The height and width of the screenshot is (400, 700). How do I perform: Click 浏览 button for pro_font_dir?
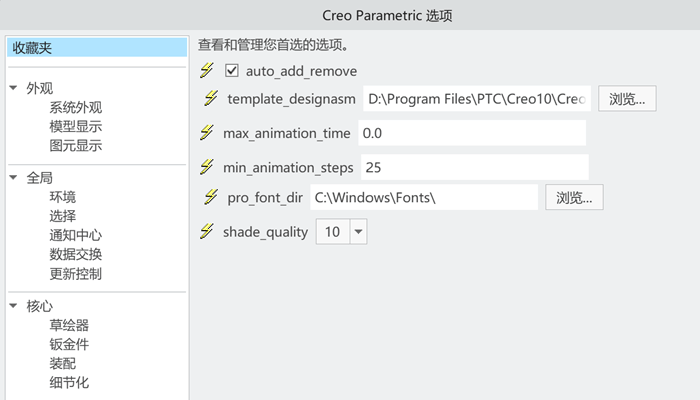pos(574,197)
